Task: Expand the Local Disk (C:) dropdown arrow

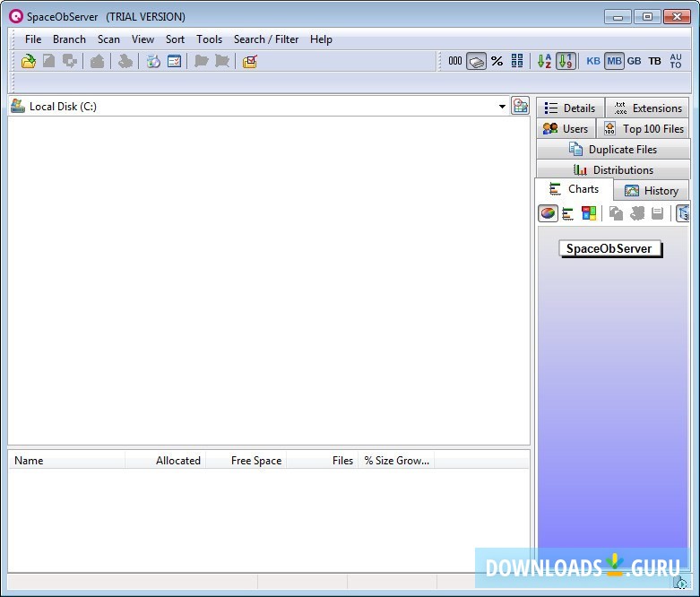Action: 502,107
